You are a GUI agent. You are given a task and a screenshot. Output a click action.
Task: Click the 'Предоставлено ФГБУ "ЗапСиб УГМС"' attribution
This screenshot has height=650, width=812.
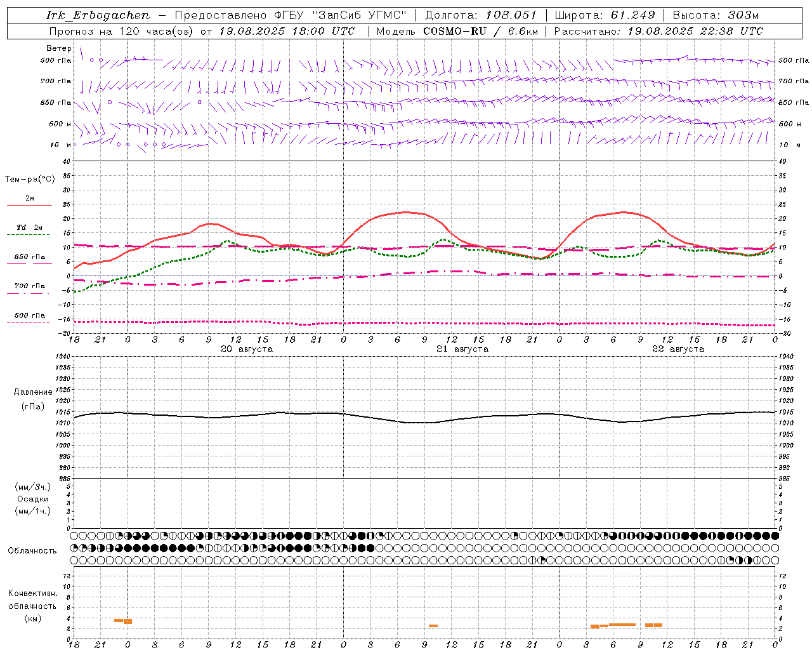[x=291, y=15]
